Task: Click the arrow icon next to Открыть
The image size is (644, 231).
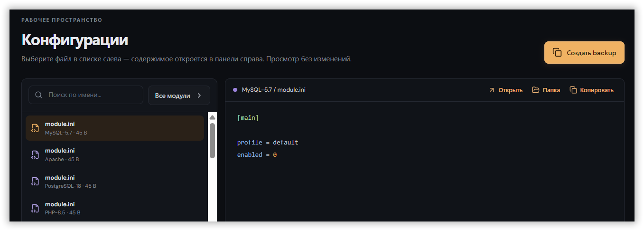Action: click(x=492, y=90)
